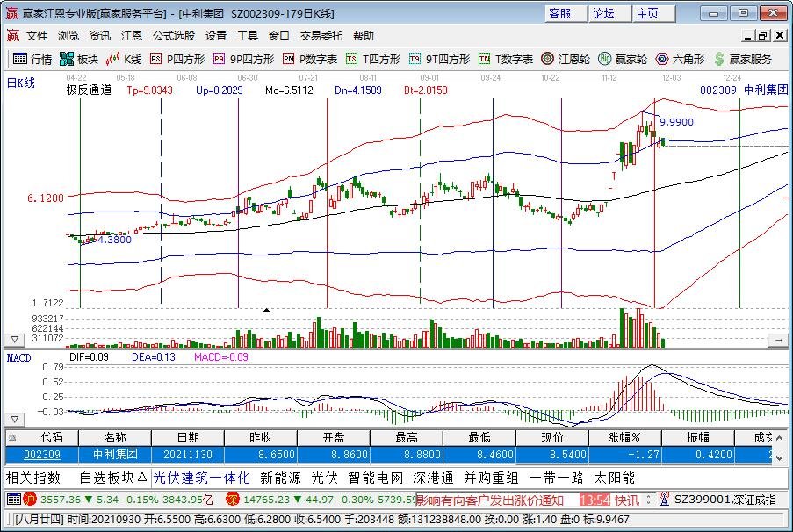Click the 客服 button in title bar

pyautogui.click(x=566, y=13)
